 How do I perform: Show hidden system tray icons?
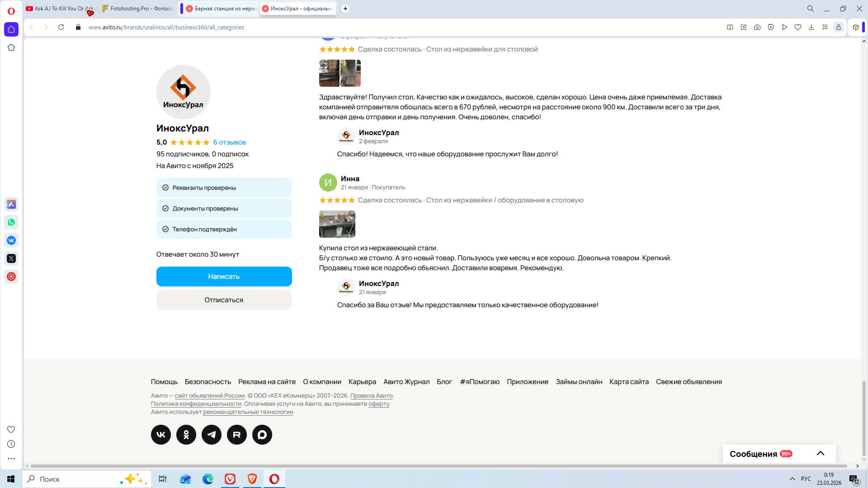[x=792, y=479]
